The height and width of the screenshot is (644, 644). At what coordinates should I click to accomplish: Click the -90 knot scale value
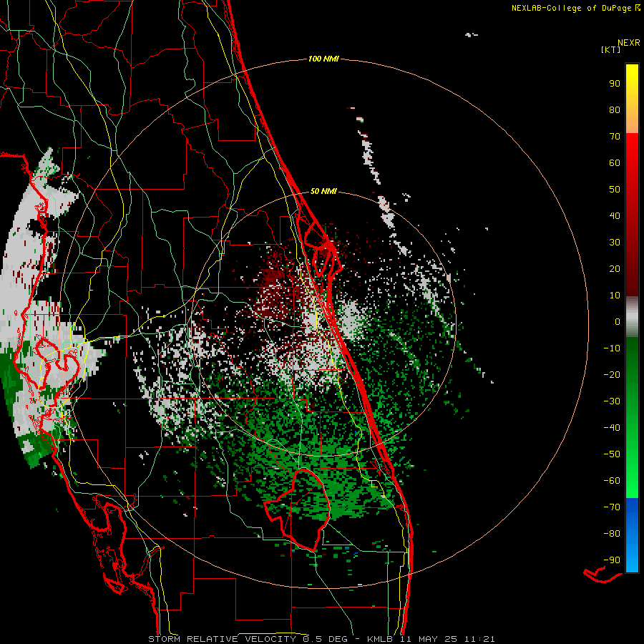pos(612,560)
